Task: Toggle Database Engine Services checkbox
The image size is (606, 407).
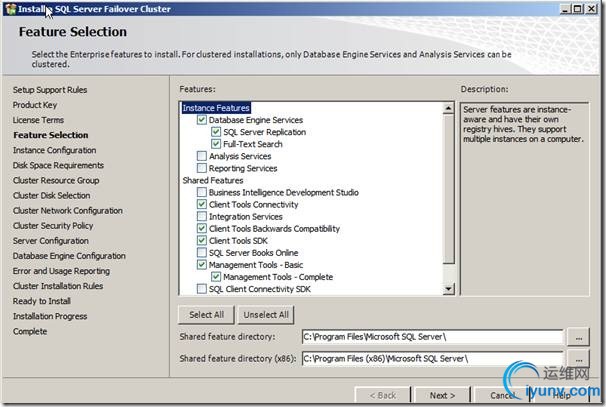Action: point(201,120)
